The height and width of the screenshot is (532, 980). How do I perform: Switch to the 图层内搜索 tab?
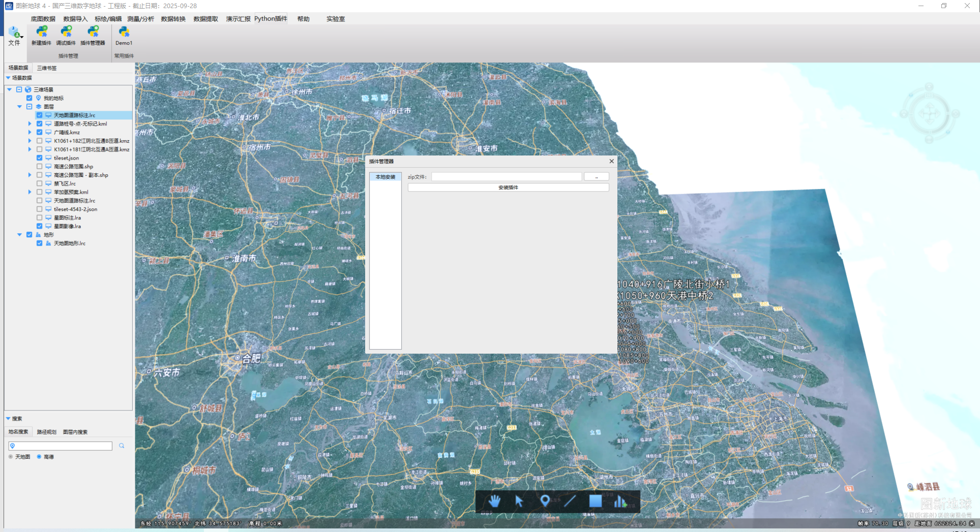(75, 432)
